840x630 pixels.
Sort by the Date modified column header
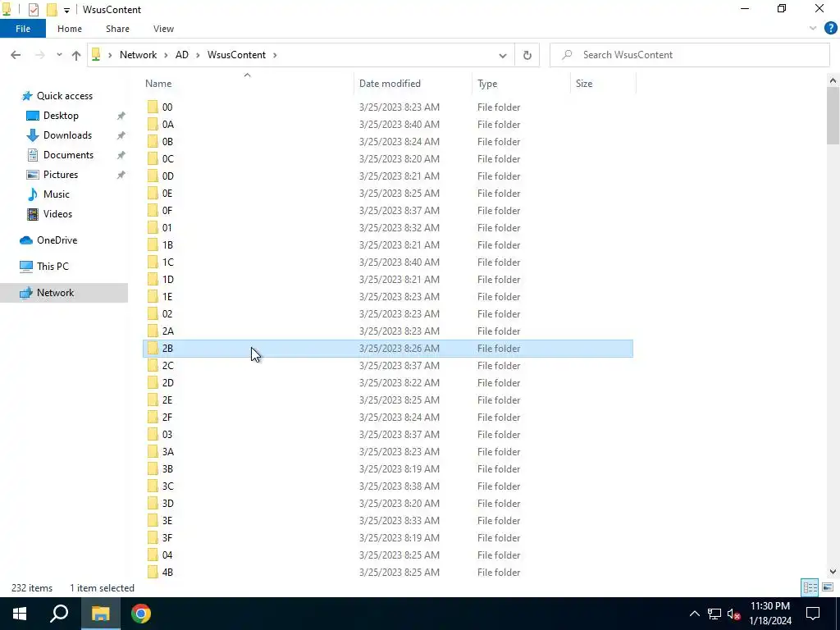(390, 84)
